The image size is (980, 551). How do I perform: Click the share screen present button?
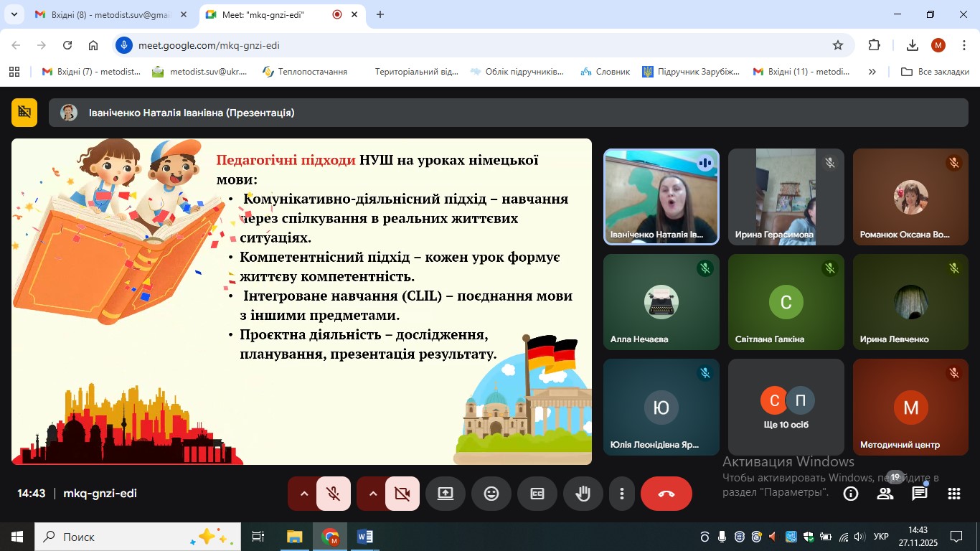click(446, 494)
